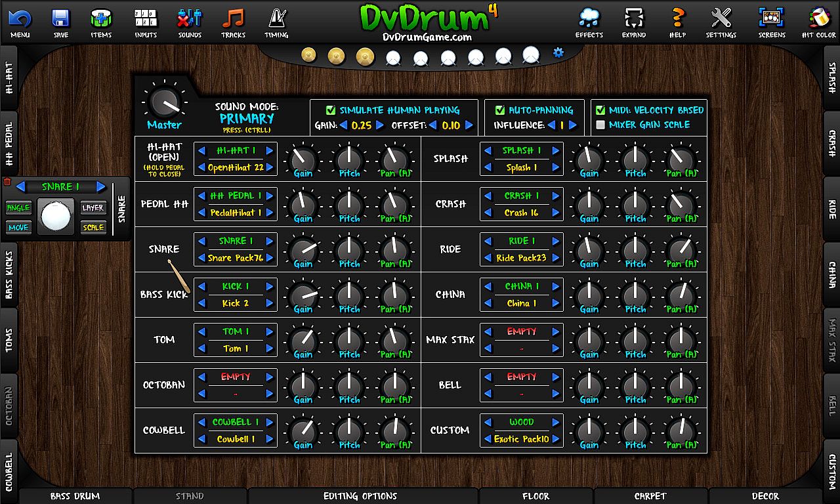This screenshot has width=840, height=504.
Task: Open the Tracks music note icon
Action: (x=233, y=18)
